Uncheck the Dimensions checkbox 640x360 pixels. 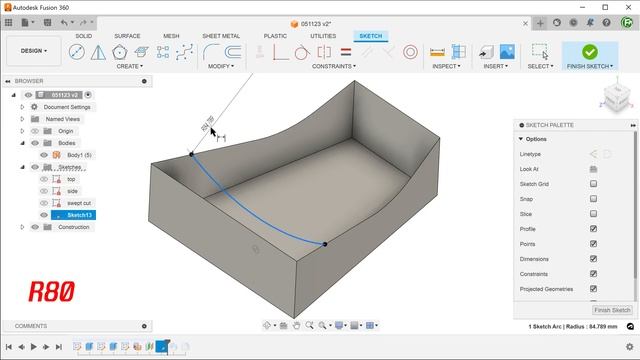tap(593, 259)
